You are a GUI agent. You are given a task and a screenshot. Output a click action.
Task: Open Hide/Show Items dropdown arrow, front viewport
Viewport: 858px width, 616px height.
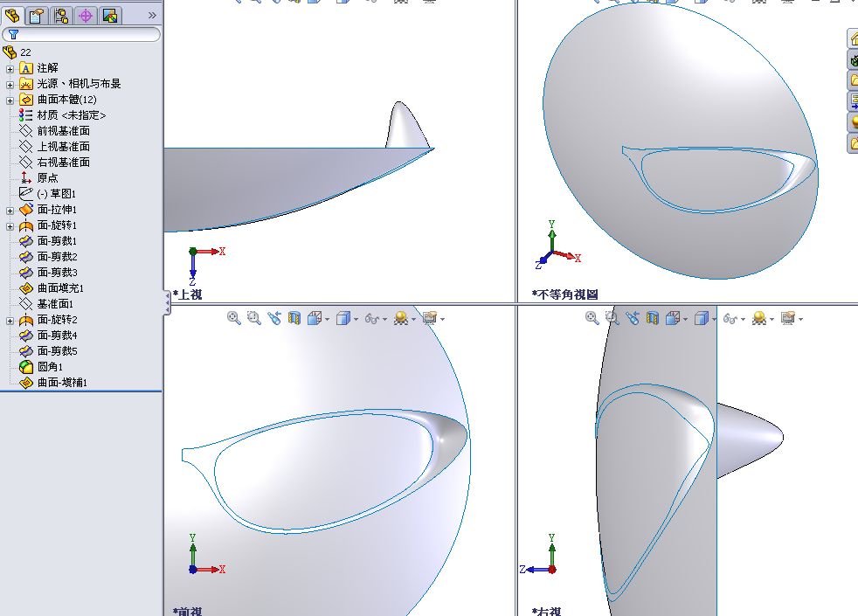pyautogui.click(x=384, y=320)
